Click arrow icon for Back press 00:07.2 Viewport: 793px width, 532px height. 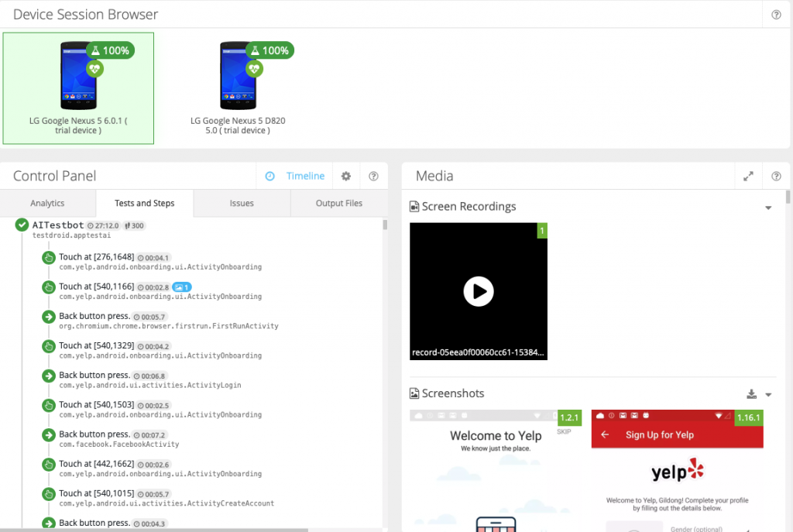49,435
